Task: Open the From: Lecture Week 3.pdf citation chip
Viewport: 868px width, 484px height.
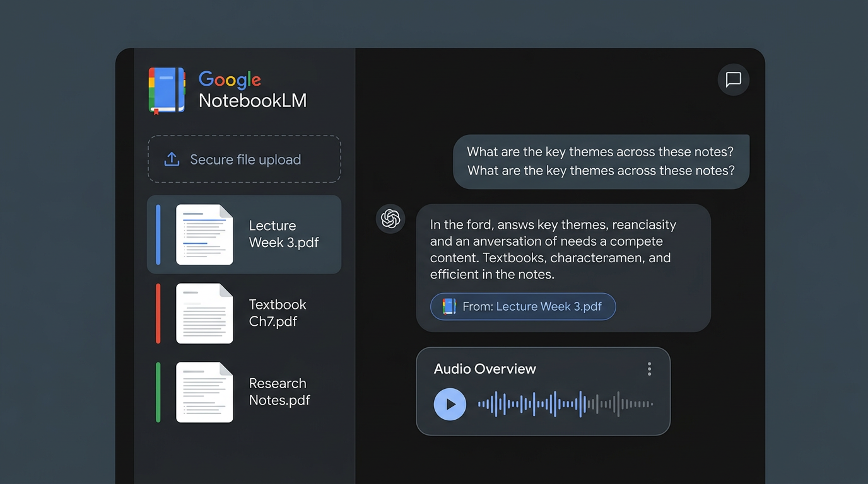Action: point(523,306)
